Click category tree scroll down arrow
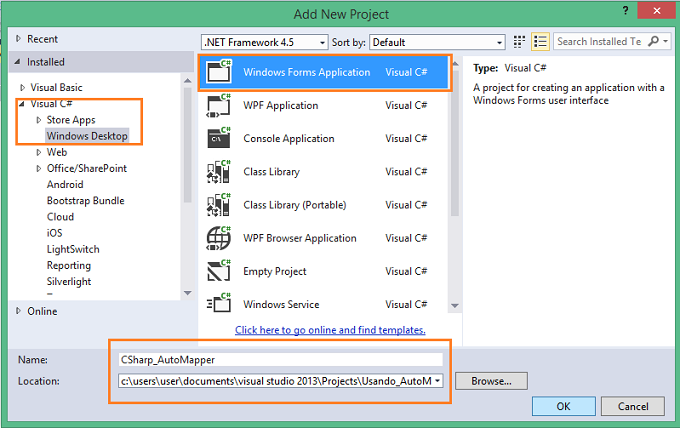 187,293
